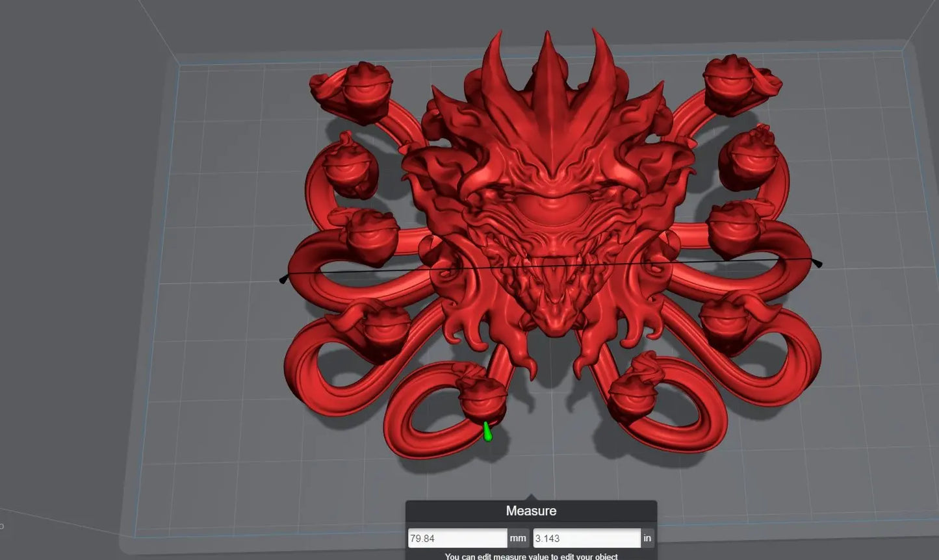Click the left curved horn on the head
The height and width of the screenshot is (560, 939).
click(x=498, y=71)
